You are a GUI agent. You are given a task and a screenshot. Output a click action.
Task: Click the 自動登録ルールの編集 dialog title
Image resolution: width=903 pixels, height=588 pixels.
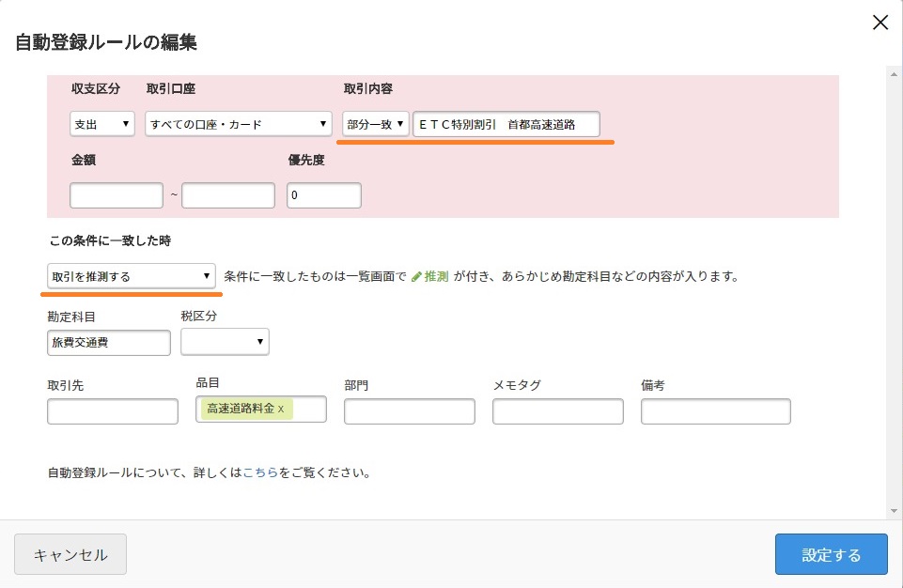[x=106, y=42]
